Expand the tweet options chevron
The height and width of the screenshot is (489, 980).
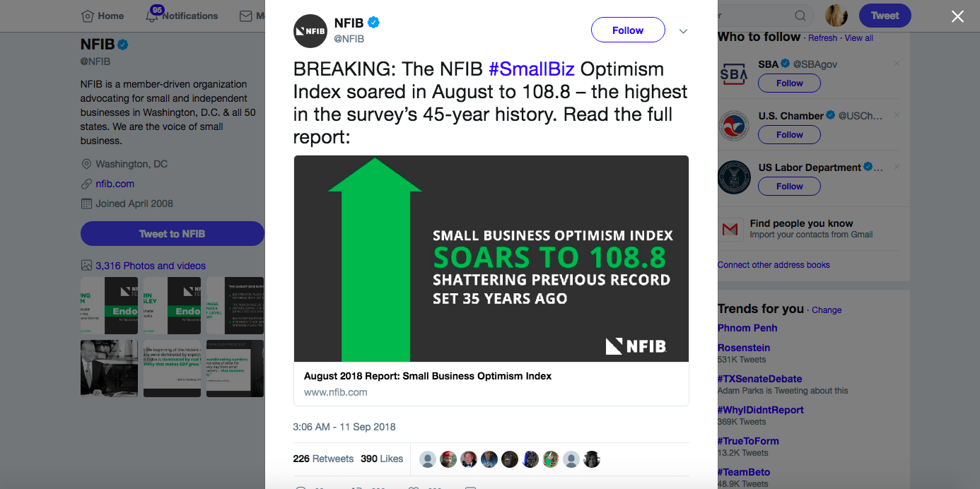click(x=683, y=31)
